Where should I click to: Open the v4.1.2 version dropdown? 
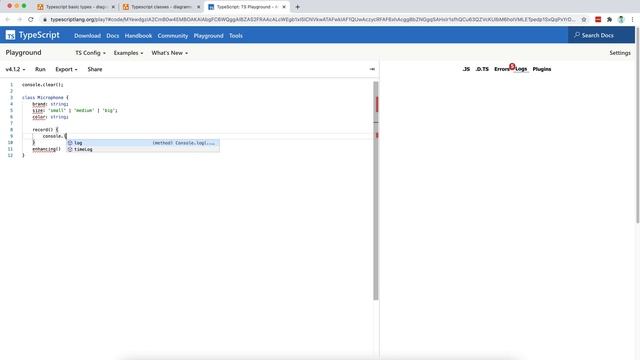(15, 69)
